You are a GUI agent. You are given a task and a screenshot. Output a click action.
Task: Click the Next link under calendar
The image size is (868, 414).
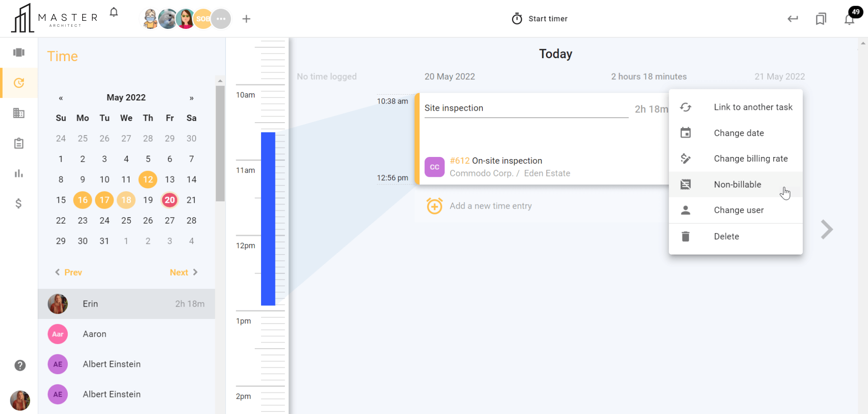[x=184, y=272]
